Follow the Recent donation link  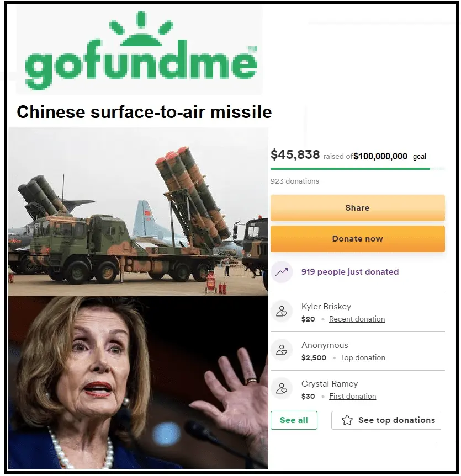357,319
